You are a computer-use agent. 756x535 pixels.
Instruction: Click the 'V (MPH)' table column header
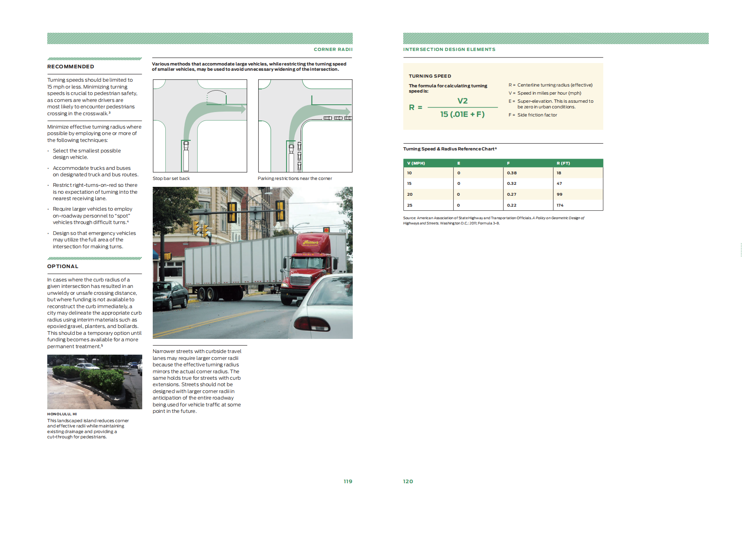[x=416, y=163]
